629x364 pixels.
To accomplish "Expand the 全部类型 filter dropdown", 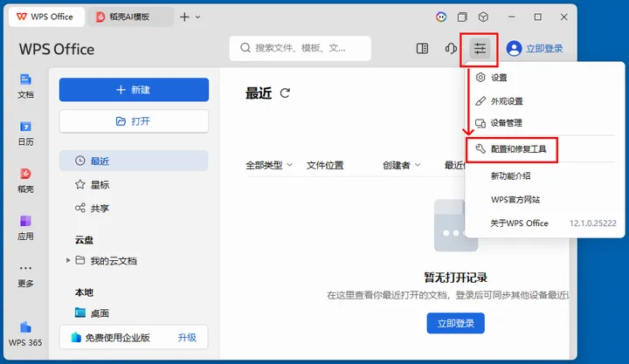I will tap(290, 165).
